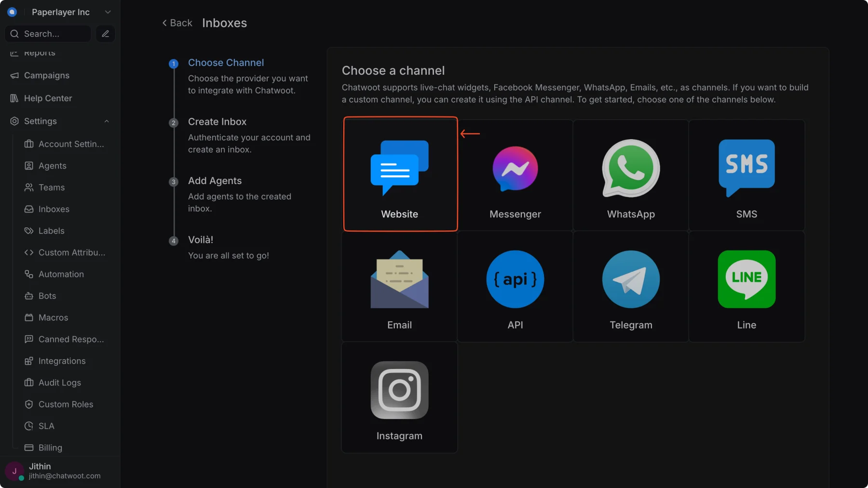Open the Automation settings item
This screenshot has width=868, height=488.
[x=61, y=274]
